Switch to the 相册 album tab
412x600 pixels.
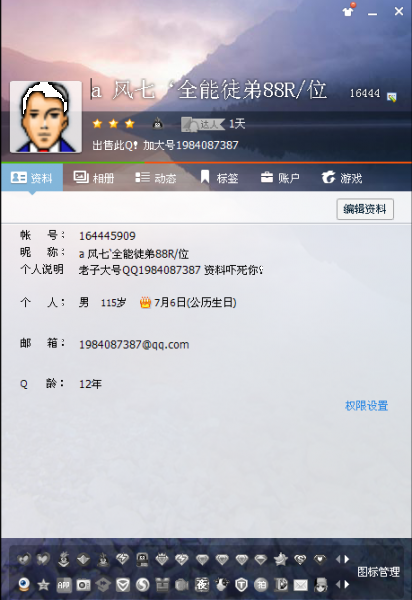coord(94,178)
